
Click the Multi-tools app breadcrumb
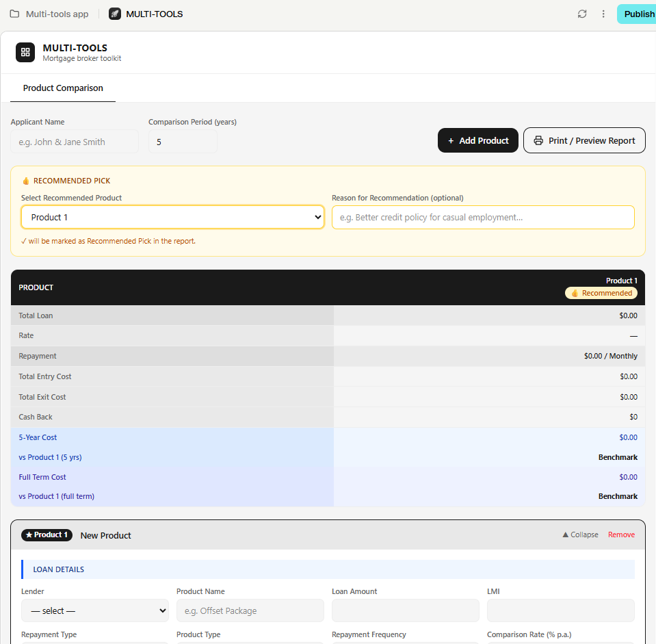pos(57,14)
